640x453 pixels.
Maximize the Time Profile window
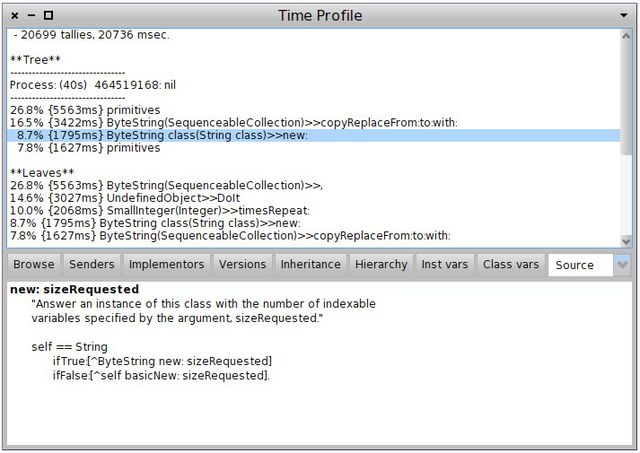pyautogui.click(x=49, y=16)
